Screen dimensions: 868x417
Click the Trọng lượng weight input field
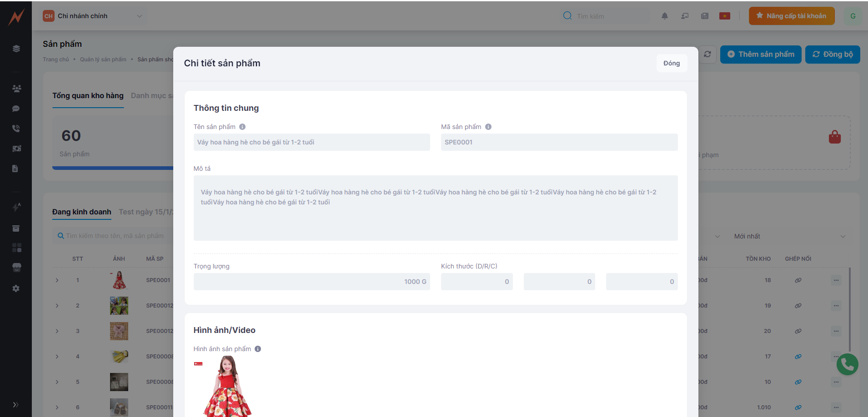click(311, 282)
